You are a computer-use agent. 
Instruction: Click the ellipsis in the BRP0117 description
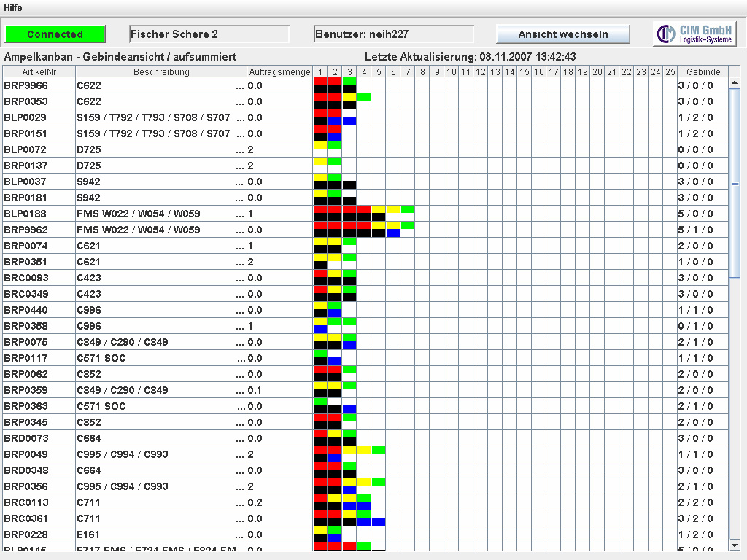pyautogui.click(x=240, y=359)
